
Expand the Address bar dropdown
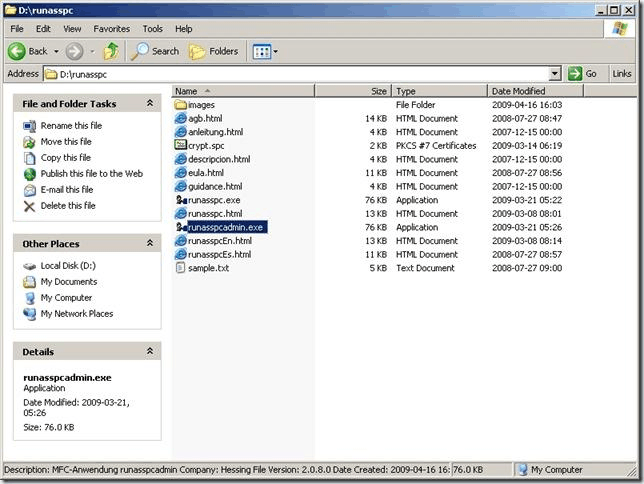[x=555, y=74]
